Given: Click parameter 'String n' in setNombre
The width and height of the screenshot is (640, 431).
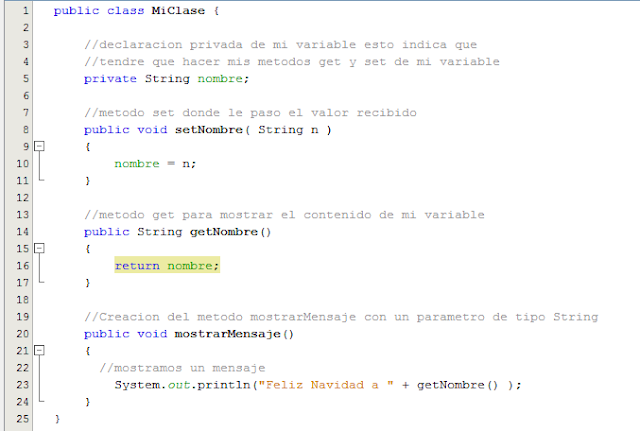Looking at the screenshot, I should pos(288,130).
